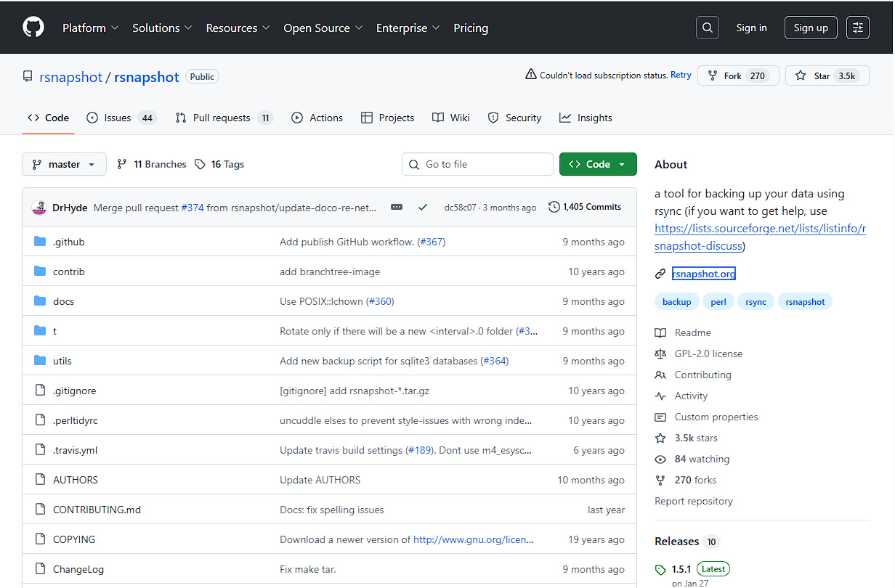Open the master branch selector dropdown
895x588 pixels.
point(64,164)
